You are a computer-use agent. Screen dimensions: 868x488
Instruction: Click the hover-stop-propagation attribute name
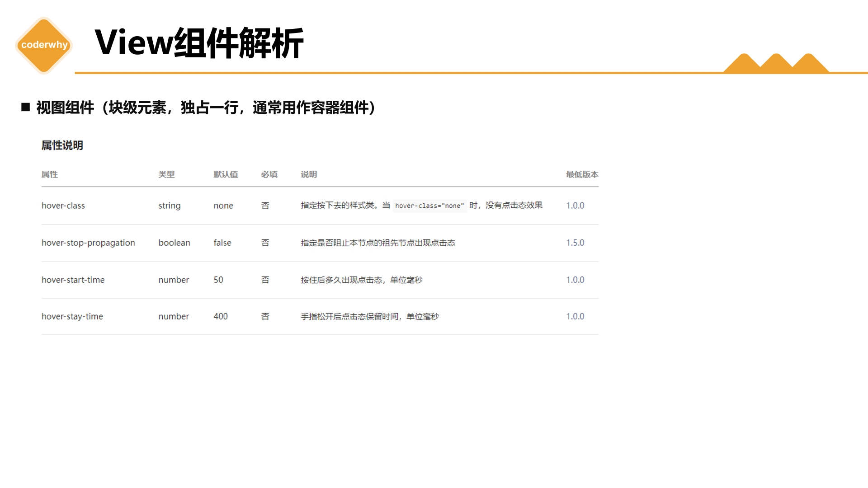pyautogui.click(x=88, y=243)
